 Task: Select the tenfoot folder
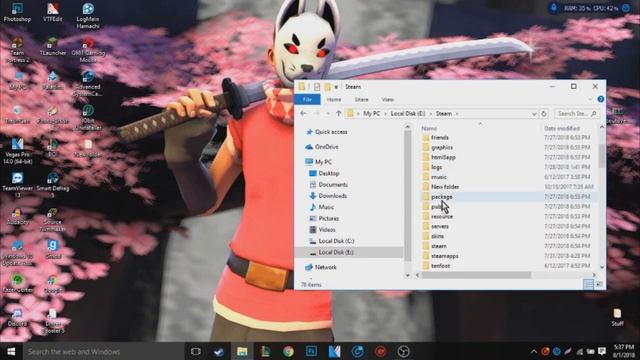[x=440, y=266]
